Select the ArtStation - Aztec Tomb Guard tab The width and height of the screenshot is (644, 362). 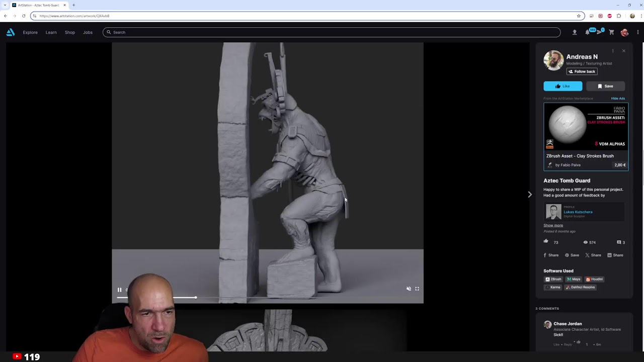tap(39, 5)
